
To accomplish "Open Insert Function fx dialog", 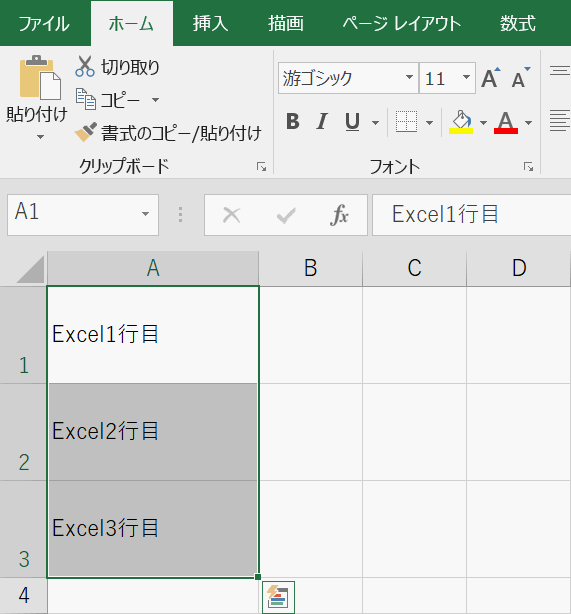I will (x=339, y=215).
